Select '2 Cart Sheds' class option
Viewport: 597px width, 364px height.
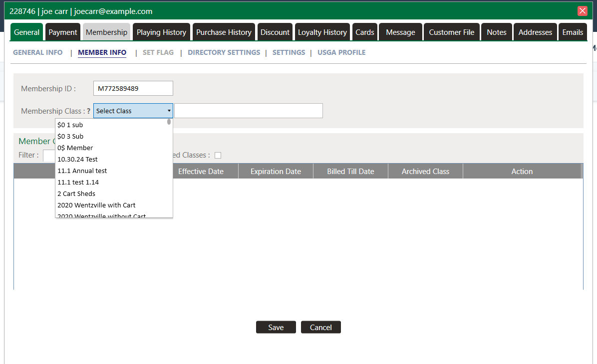(76, 193)
